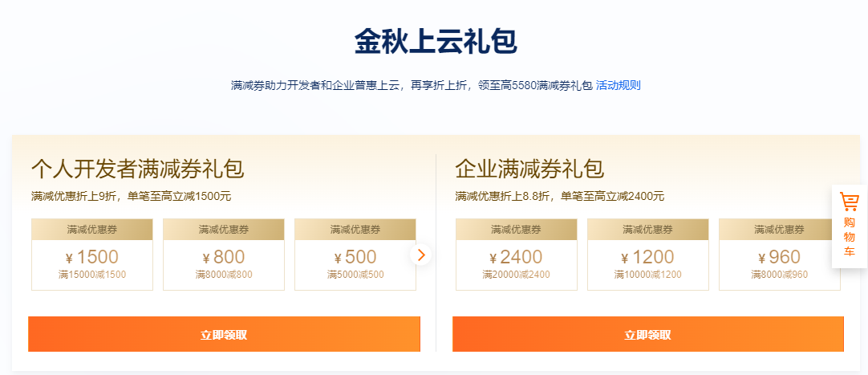This screenshot has height=375, width=868.
Task: Click 立即领取 for enterprise package
Action: point(648,334)
